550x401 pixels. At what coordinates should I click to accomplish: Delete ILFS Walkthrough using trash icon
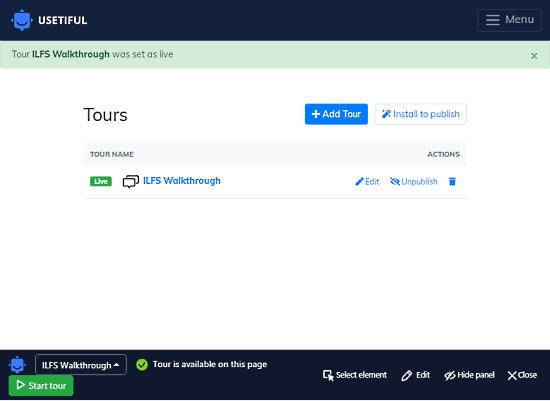pos(452,181)
